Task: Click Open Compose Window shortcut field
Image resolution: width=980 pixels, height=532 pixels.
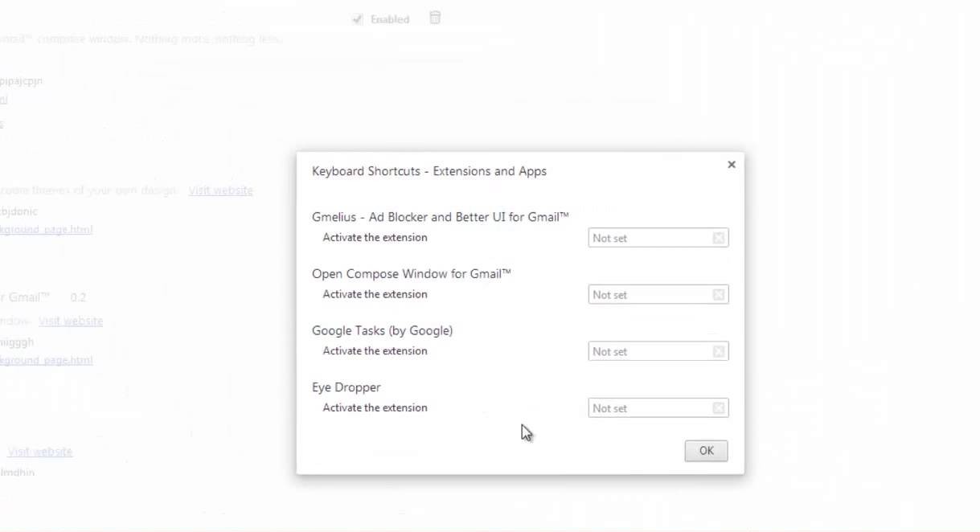Action: coord(658,295)
